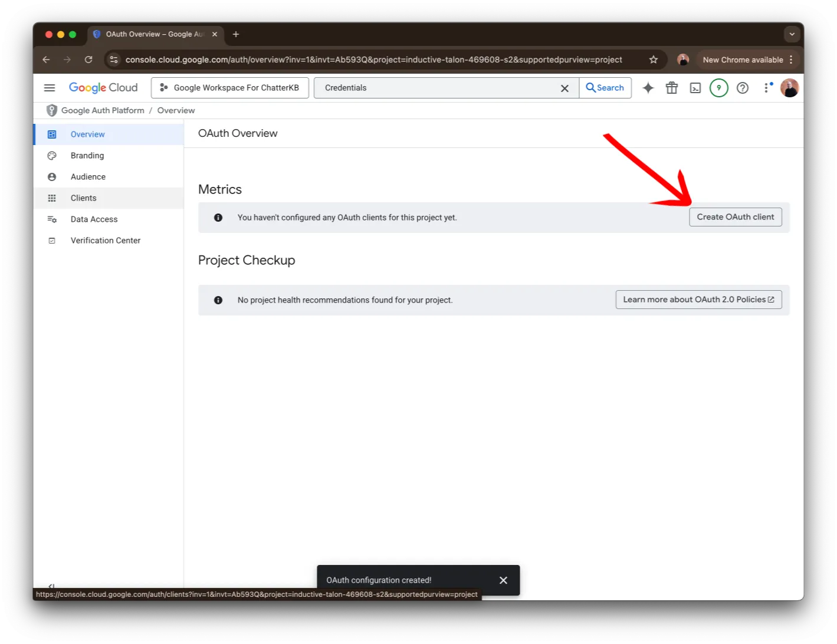Click the Data Access settings-list icon
837x644 pixels.
52,219
